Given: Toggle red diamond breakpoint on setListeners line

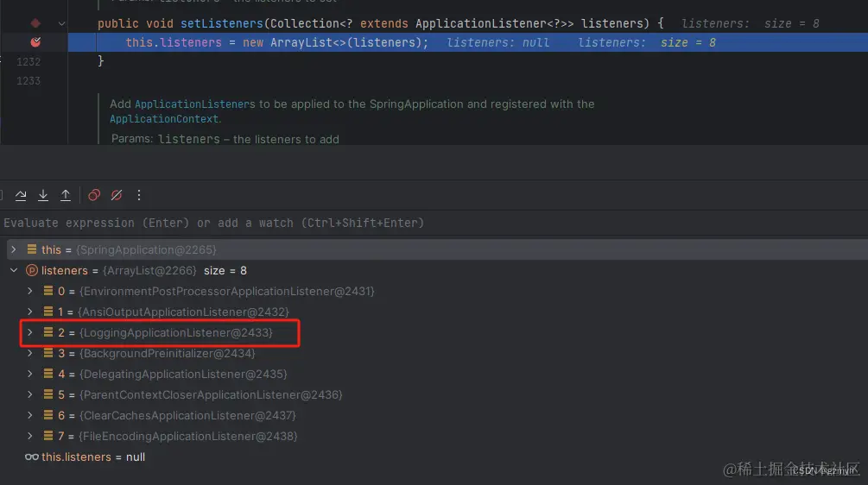Looking at the screenshot, I should pos(35,23).
